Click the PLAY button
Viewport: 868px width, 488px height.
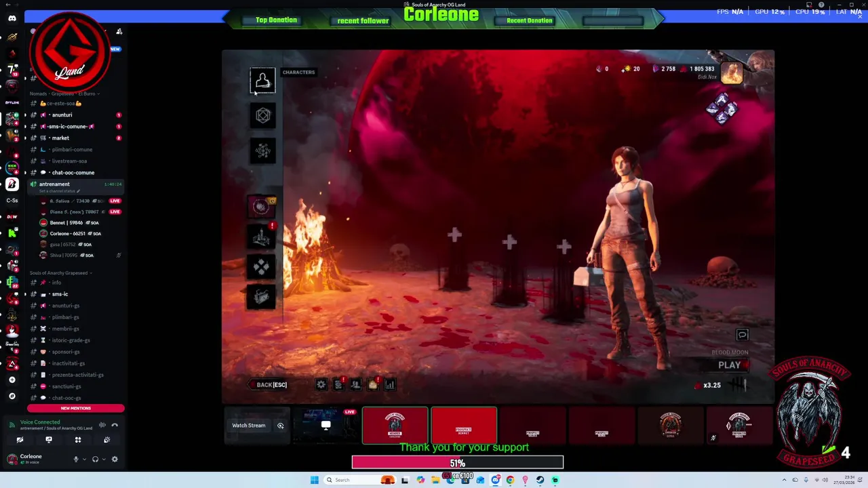[730, 365]
